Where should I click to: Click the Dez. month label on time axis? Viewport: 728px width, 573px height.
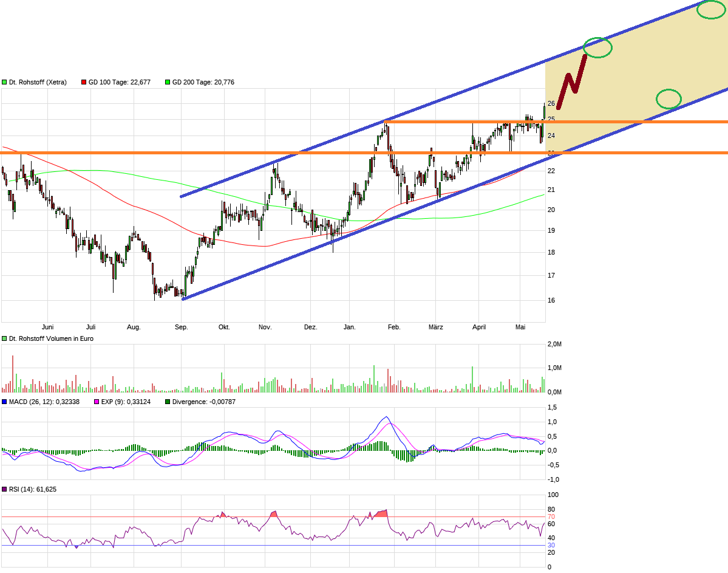tap(311, 327)
